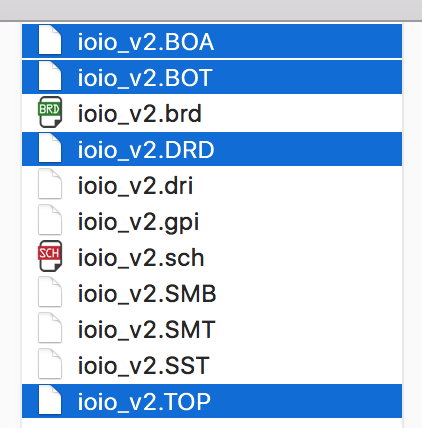The image size is (422, 428).
Task: Select the ioio_v2.sch file name
Action: (141, 258)
